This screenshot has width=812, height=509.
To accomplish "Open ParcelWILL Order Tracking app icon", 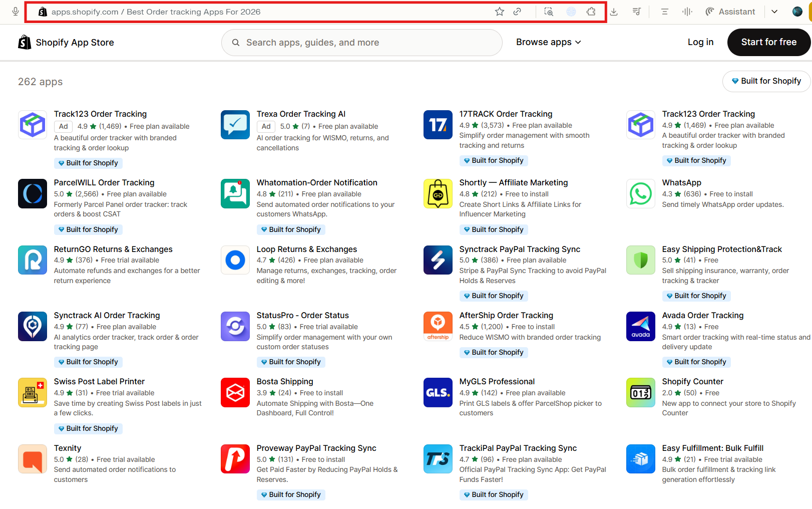I will pos(33,193).
